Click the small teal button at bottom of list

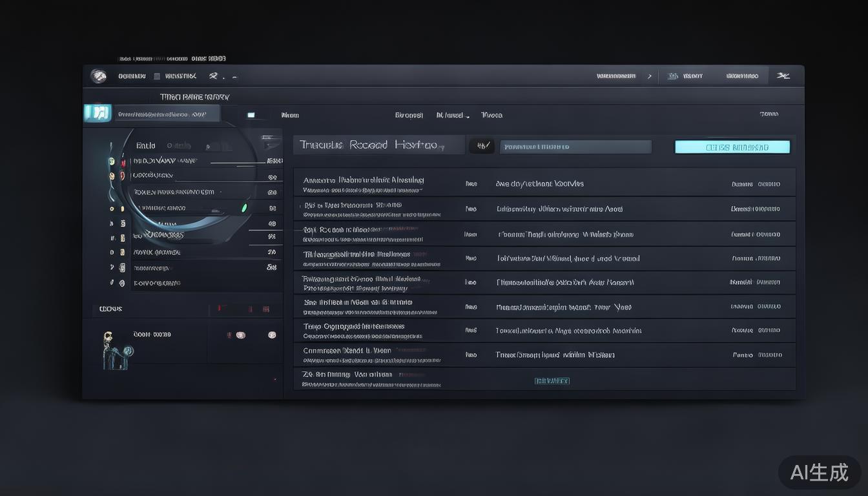tap(552, 381)
